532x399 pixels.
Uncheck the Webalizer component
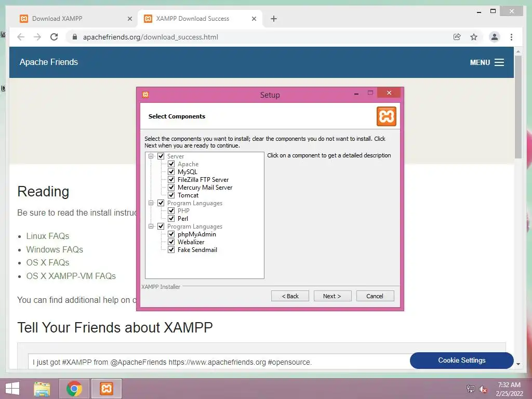point(171,242)
